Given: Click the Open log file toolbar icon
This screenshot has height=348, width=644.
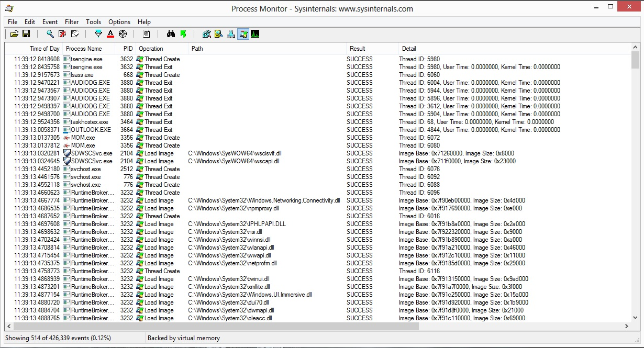Looking at the screenshot, I should pyautogui.click(x=14, y=34).
